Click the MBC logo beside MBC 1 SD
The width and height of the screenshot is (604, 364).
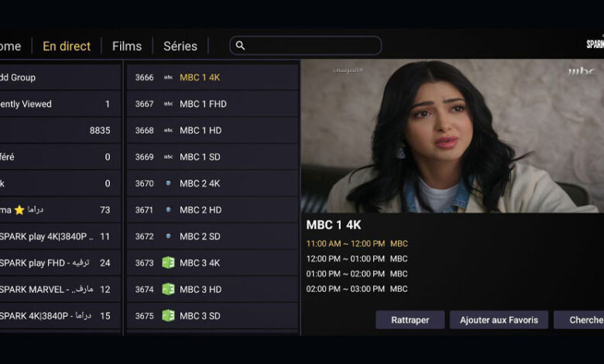click(x=168, y=157)
